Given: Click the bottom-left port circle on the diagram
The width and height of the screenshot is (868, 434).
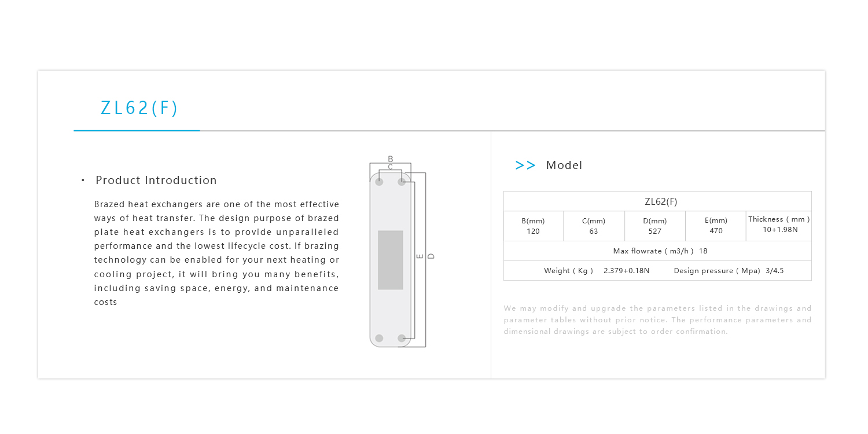Looking at the screenshot, I should 379,338.
